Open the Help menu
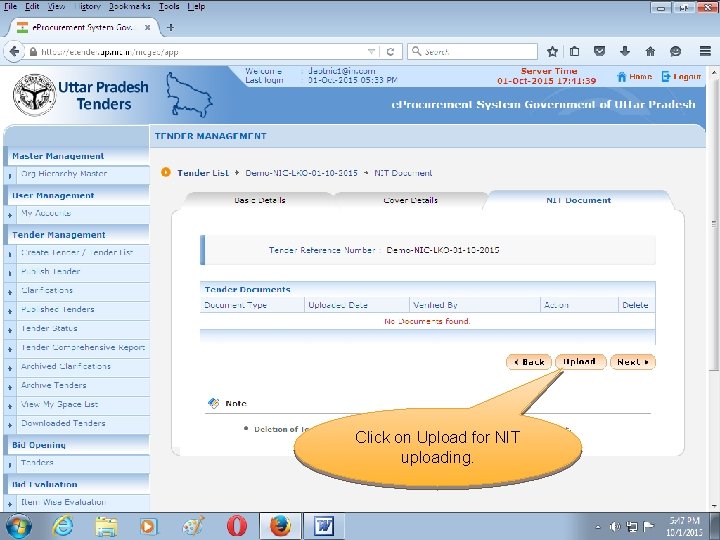Image resolution: width=720 pixels, height=540 pixels. [x=196, y=6]
